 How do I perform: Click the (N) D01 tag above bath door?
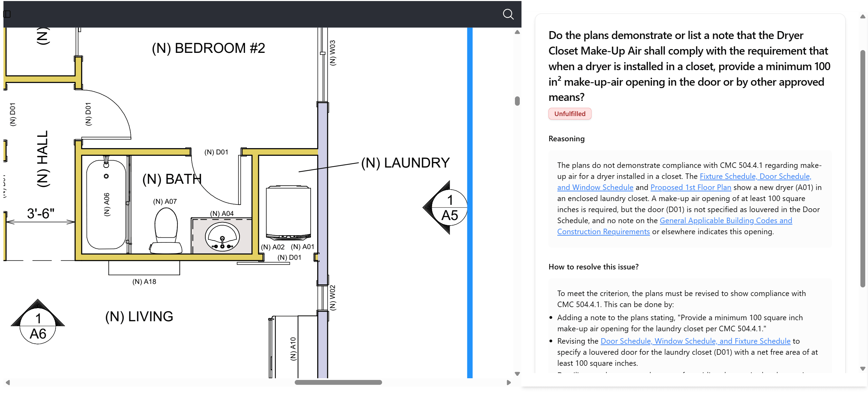coord(216,152)
